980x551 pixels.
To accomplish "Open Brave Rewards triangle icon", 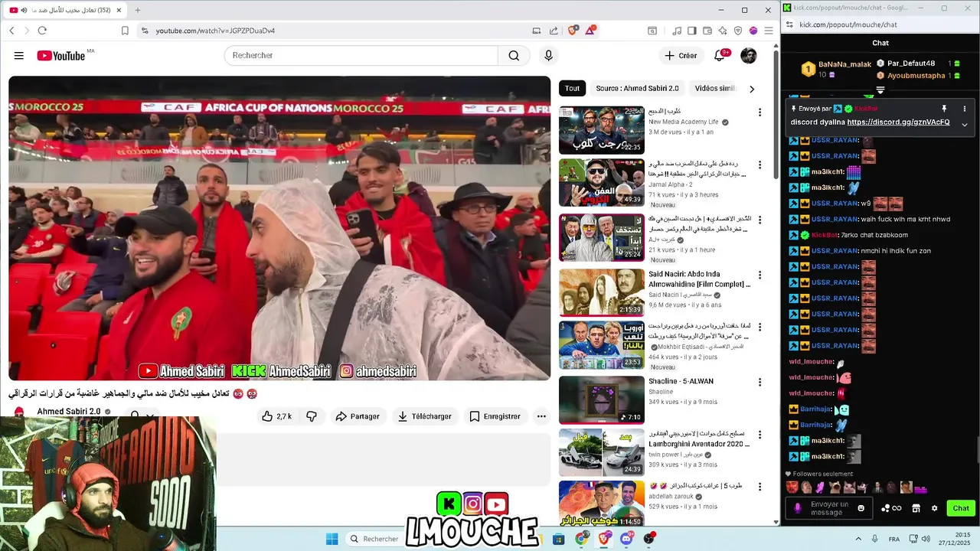I will click(590, 31).
